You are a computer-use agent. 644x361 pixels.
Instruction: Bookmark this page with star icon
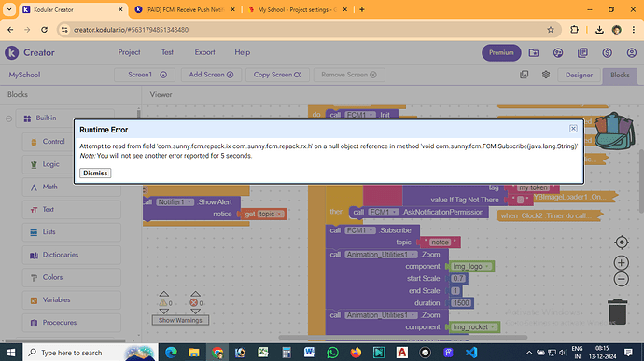(551, 30)
